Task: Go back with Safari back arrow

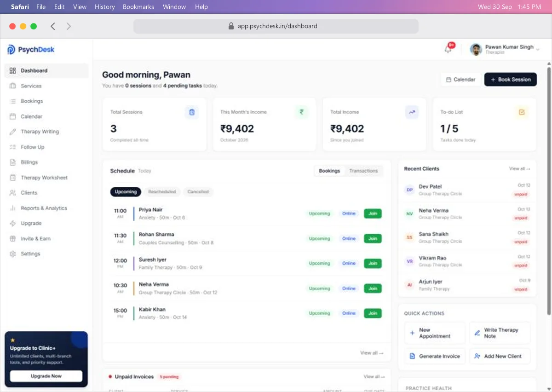Action: click(x=53, y=26)
